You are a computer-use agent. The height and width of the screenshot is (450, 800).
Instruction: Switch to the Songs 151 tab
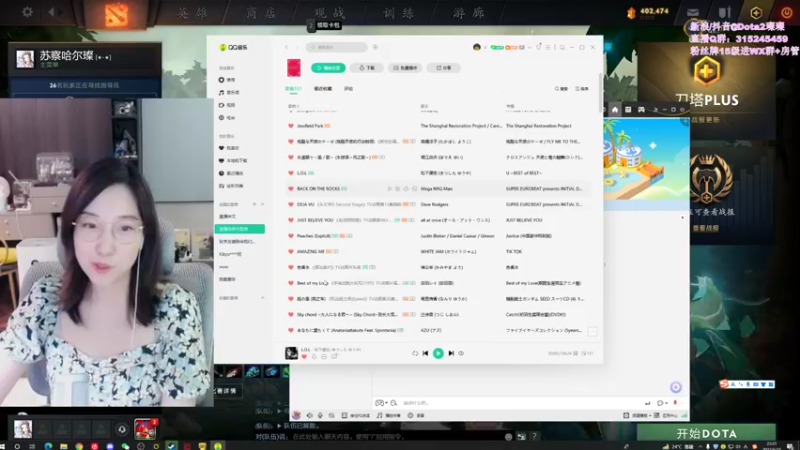click(x=293, y=89)
